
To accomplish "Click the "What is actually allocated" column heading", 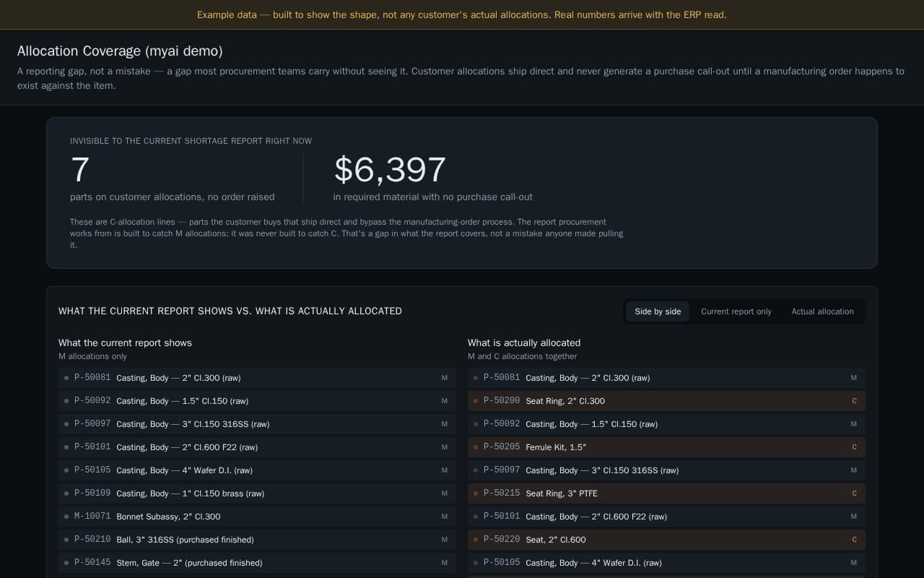I will (x=524, y=343).
